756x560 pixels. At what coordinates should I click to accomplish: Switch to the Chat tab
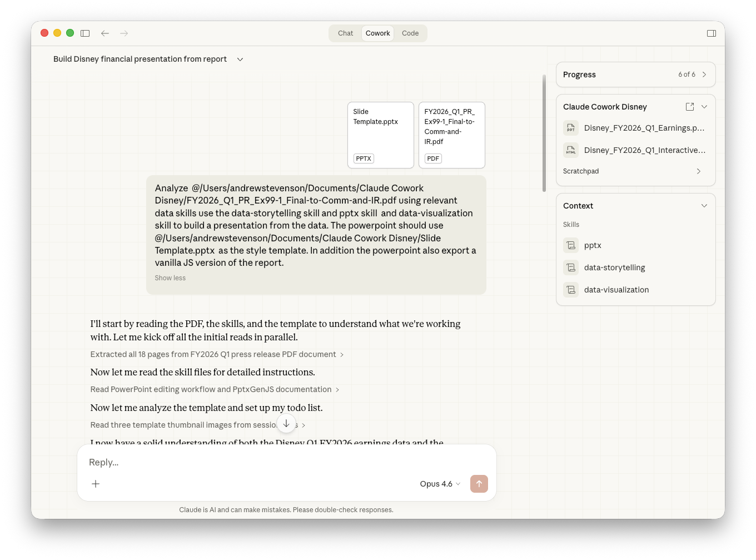pyautogui.click(x=345, y=33)
